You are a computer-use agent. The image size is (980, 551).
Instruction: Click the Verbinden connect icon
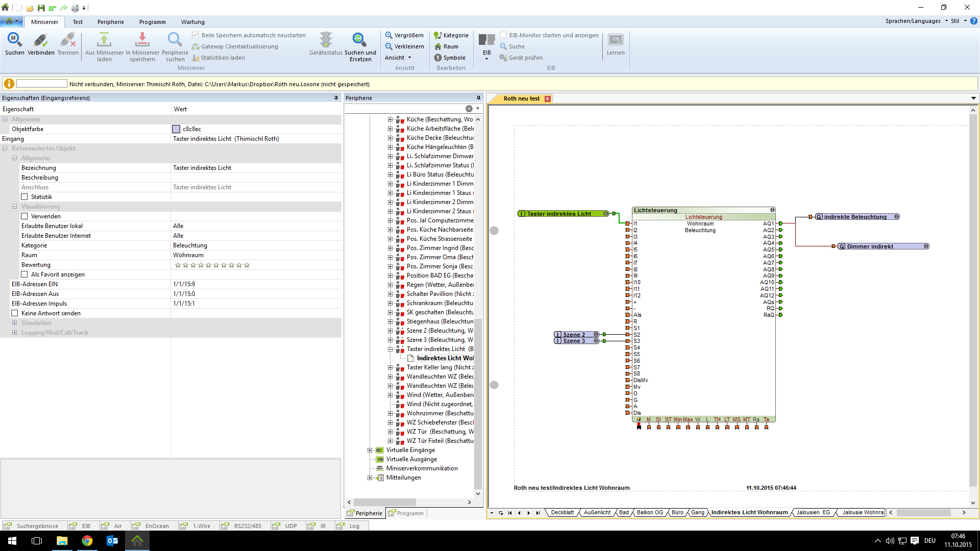[x=40, y=40]
